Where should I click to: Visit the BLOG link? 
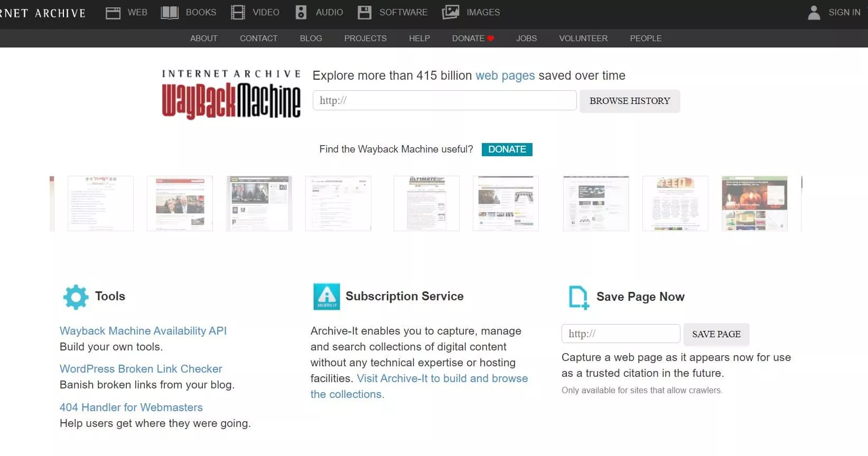click(311, 39)
